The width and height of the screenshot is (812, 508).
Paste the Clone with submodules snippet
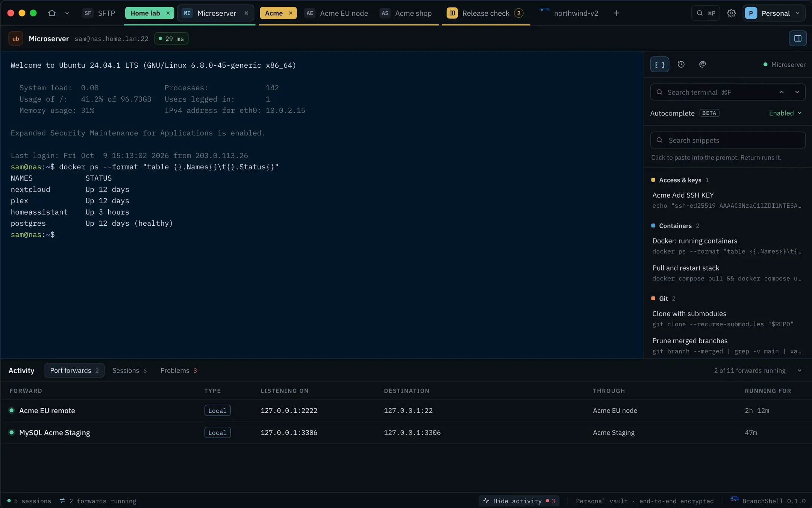[727, 319]
